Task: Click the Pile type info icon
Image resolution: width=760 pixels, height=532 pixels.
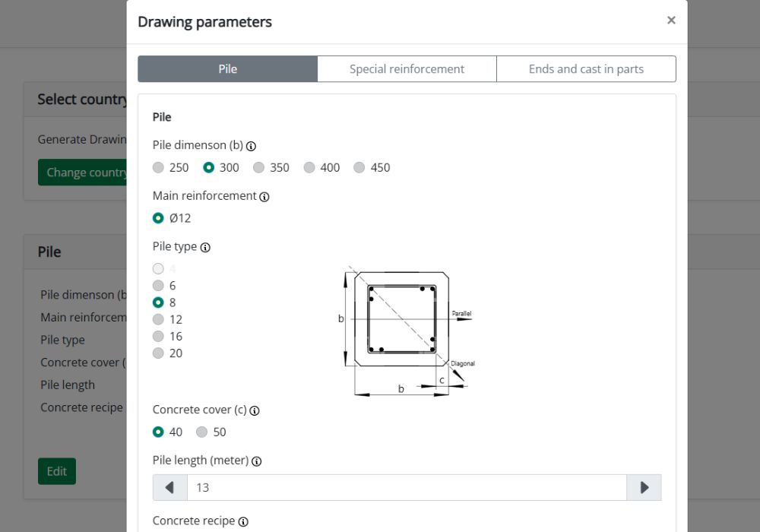Action: [x=205, y=248]
